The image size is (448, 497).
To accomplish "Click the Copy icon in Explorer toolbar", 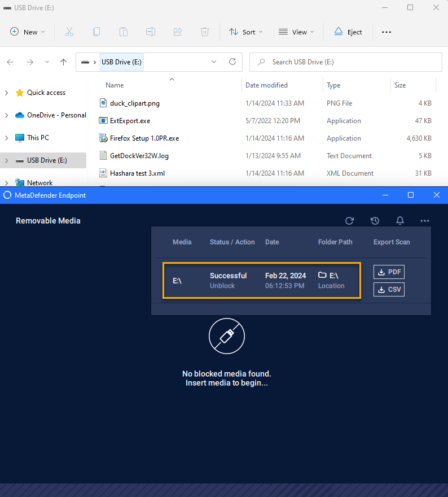I will pos(96,32).
